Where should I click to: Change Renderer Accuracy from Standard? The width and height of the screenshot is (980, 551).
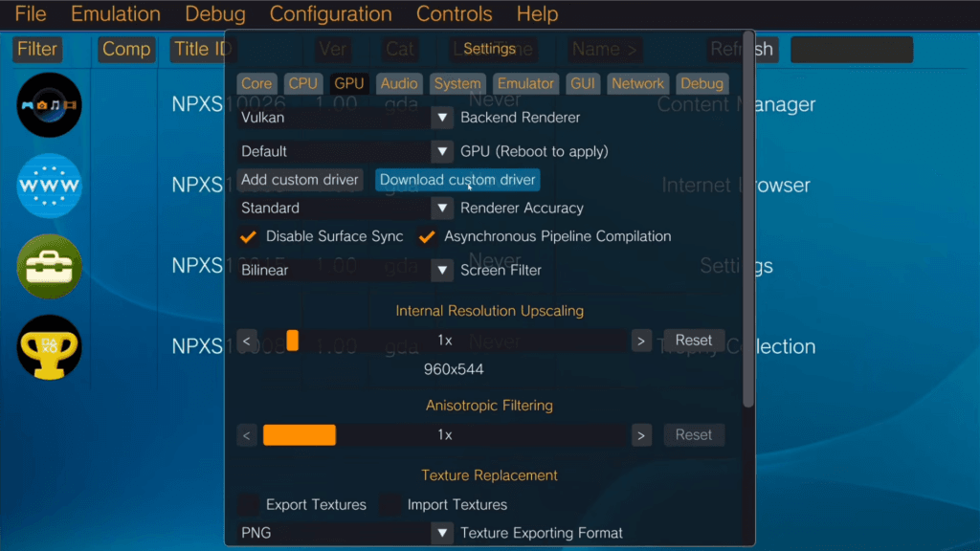tap(345, 208)
